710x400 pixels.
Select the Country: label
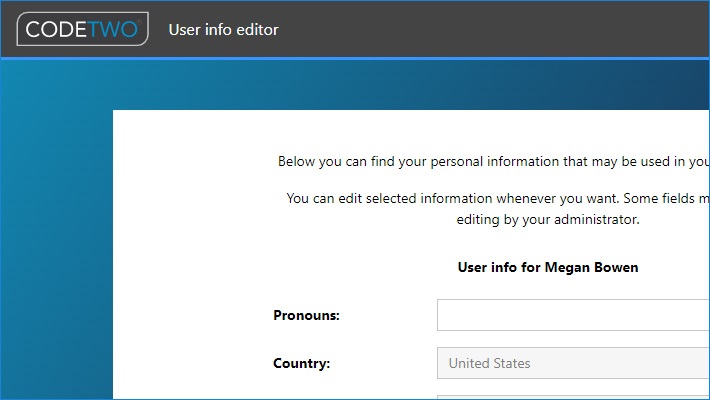(302, 363)
